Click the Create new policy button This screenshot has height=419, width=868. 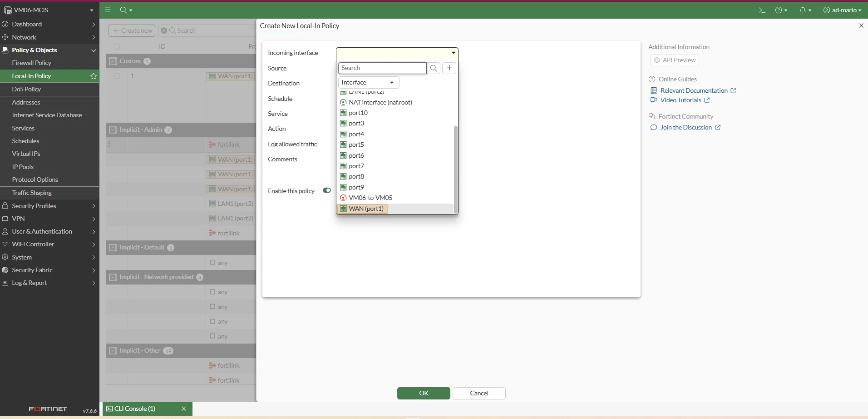coord(132,30)
